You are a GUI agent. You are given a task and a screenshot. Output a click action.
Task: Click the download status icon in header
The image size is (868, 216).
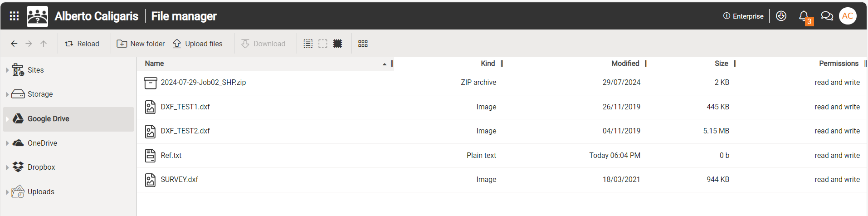point(781,16)
